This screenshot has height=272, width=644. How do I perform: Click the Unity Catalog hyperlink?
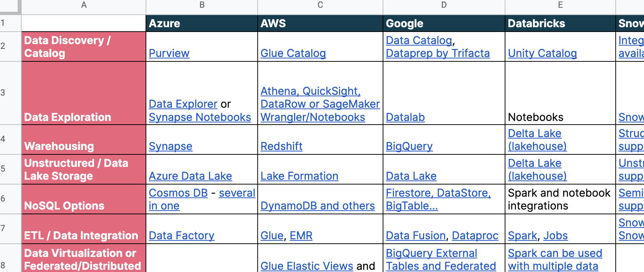pyautogui.click(x=542, y=53)
